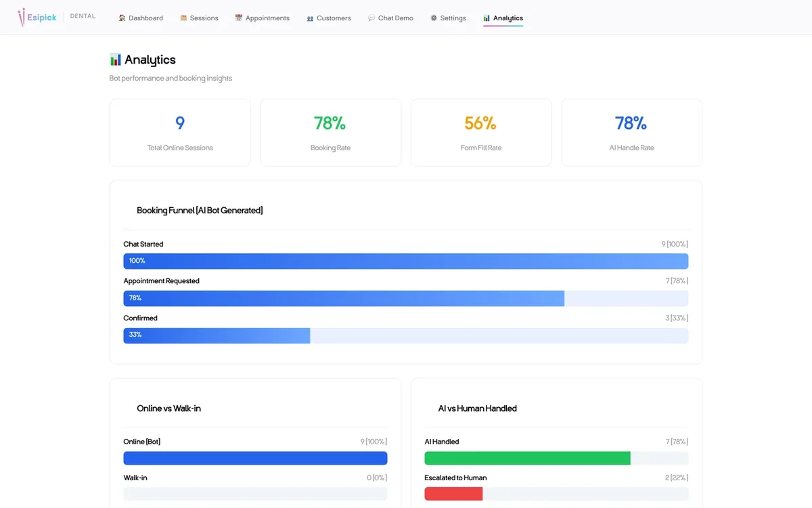
Task: Click the 2 (22%) Escalated count
Action: [x=677, y=478]
